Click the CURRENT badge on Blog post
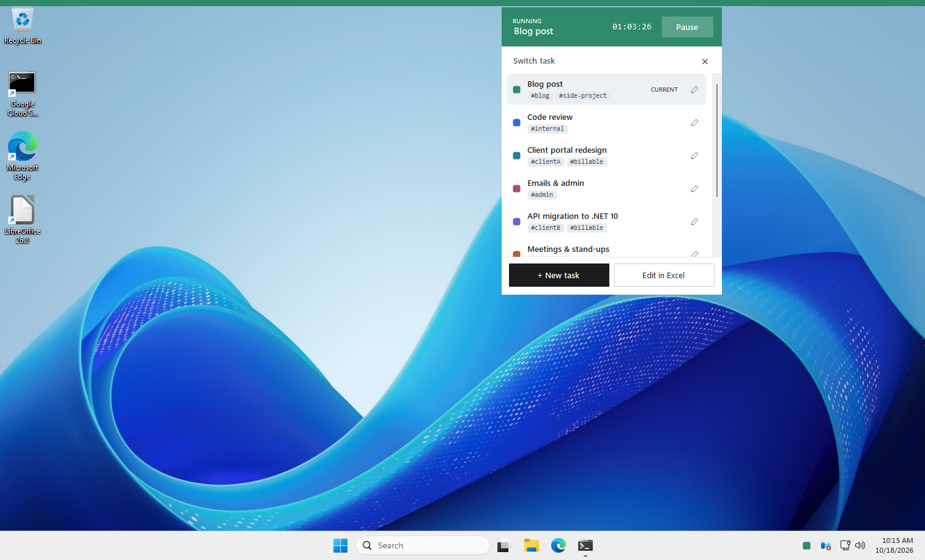This screenshot has width=925, height=560. pyautogui.click(x=664, y=90)
